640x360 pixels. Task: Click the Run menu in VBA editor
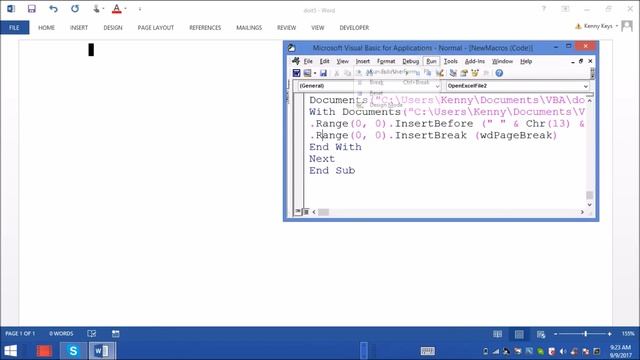tap(431, 61)
